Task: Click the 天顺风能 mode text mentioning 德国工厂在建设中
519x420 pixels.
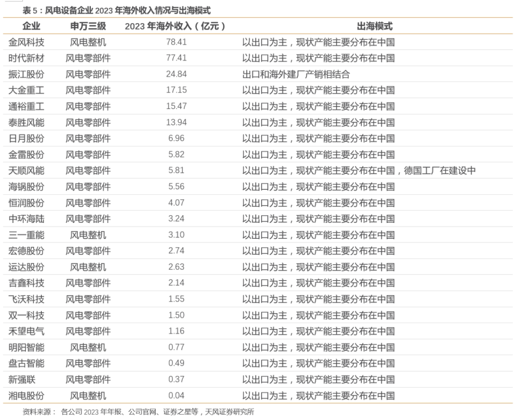Action: tap(359, 171)
